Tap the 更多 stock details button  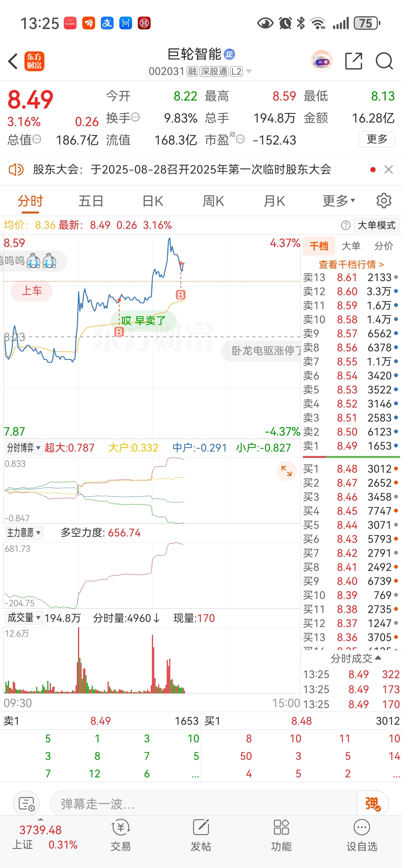(x=377, y=139)
